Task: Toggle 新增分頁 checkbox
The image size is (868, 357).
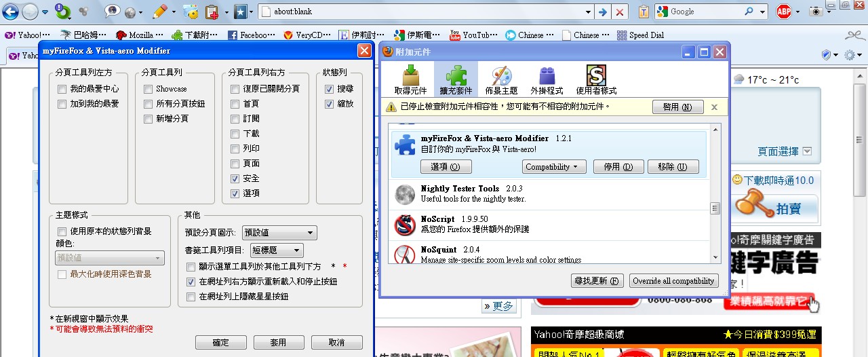Action: coord(149,119)
